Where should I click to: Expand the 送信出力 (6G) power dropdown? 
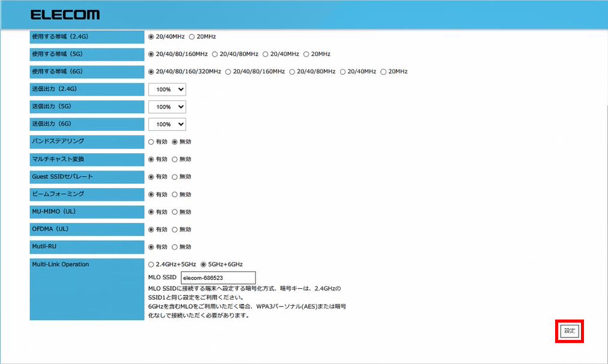[167, 124]
